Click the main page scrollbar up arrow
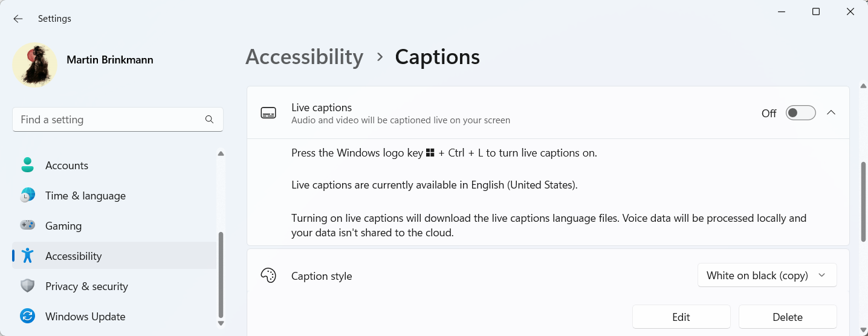Viewport: 868px width, 336px height. [864, 85]
